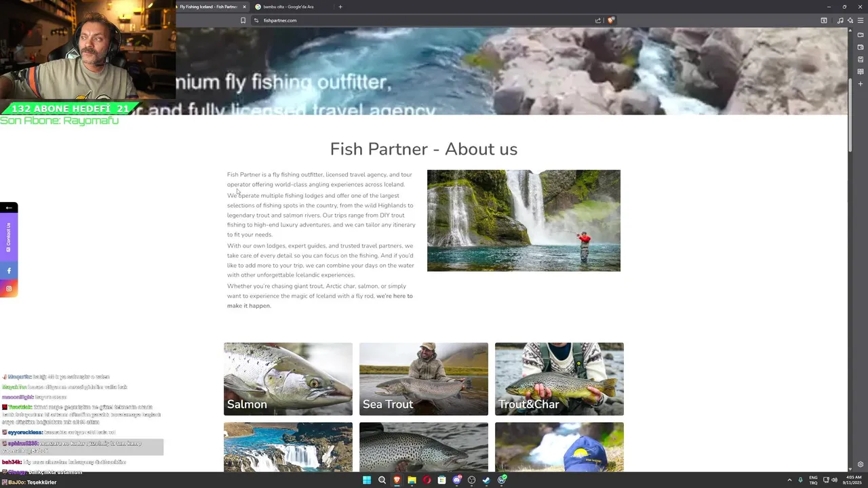
Task: Click the Facebook icon on left widget
Action: [x=9, y=270]
